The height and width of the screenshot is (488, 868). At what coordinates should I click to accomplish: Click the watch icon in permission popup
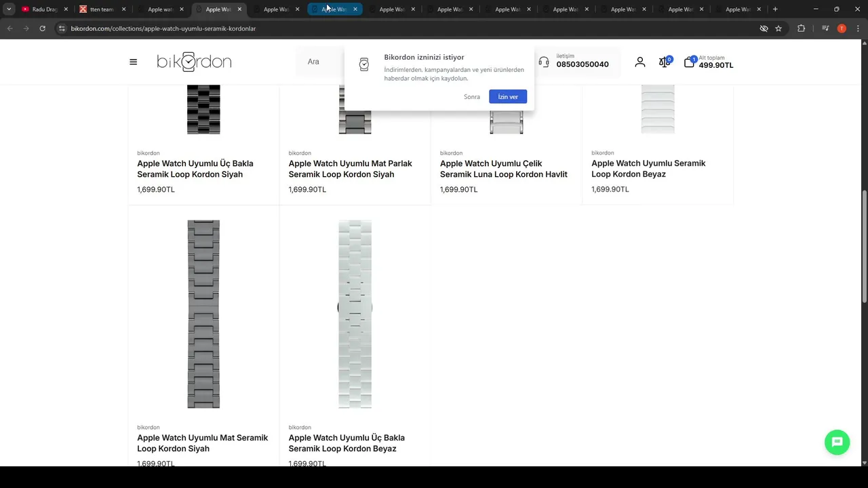(x=364, y=64)
